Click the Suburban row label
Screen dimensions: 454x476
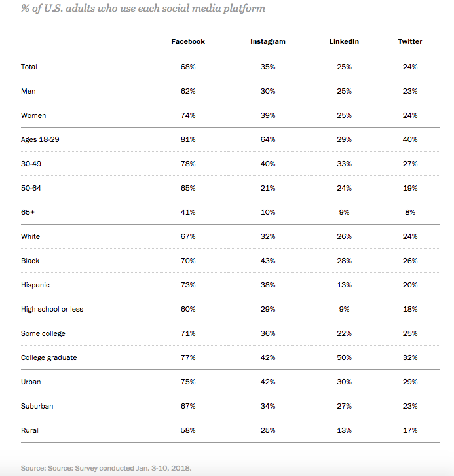click(x=37, y=406)
